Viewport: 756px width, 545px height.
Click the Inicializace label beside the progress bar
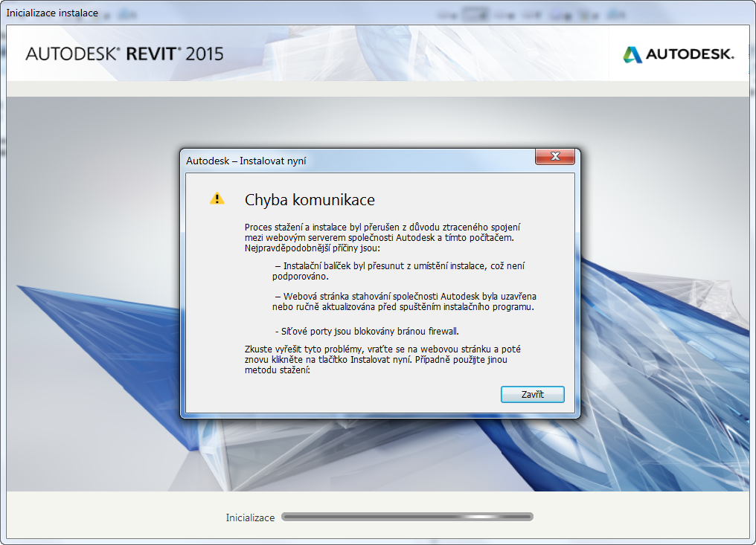pyautogui.click(x=250, y=517)
